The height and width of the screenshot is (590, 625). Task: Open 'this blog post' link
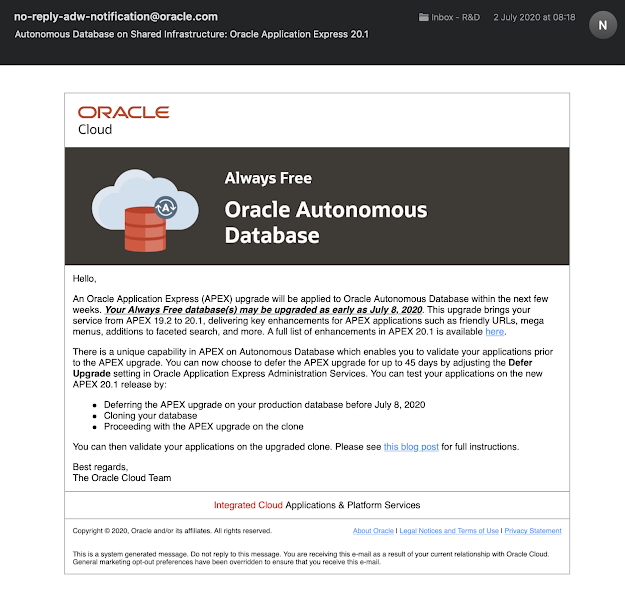tap(411, 447)
